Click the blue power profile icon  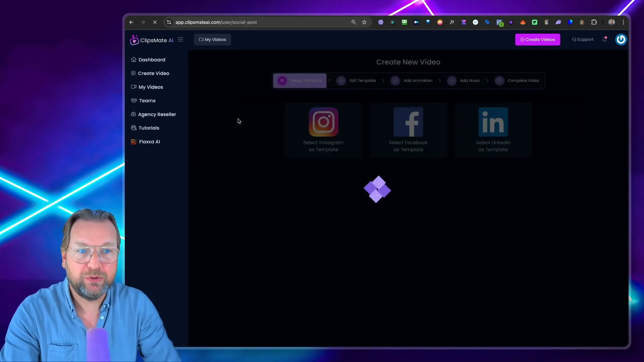click(621, 39)
